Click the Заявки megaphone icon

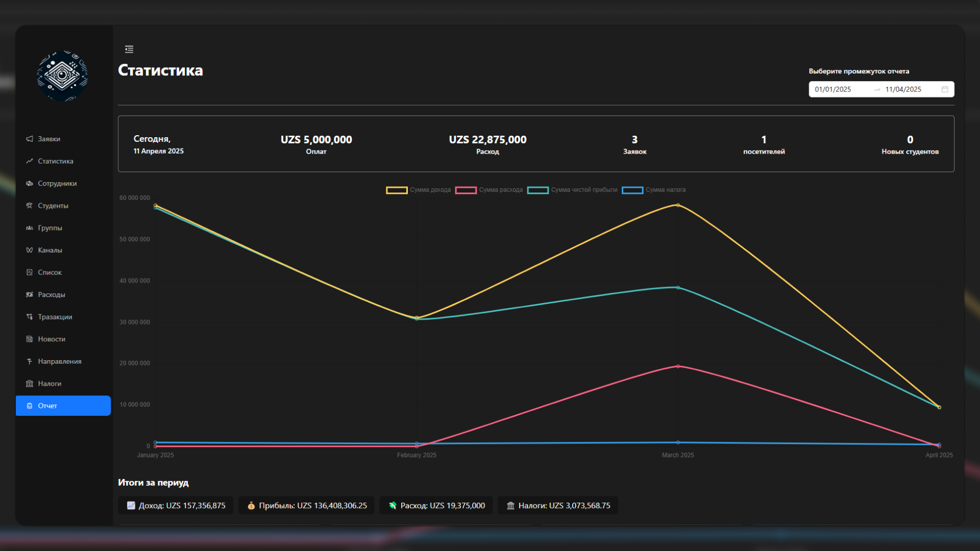click(30, 139)
